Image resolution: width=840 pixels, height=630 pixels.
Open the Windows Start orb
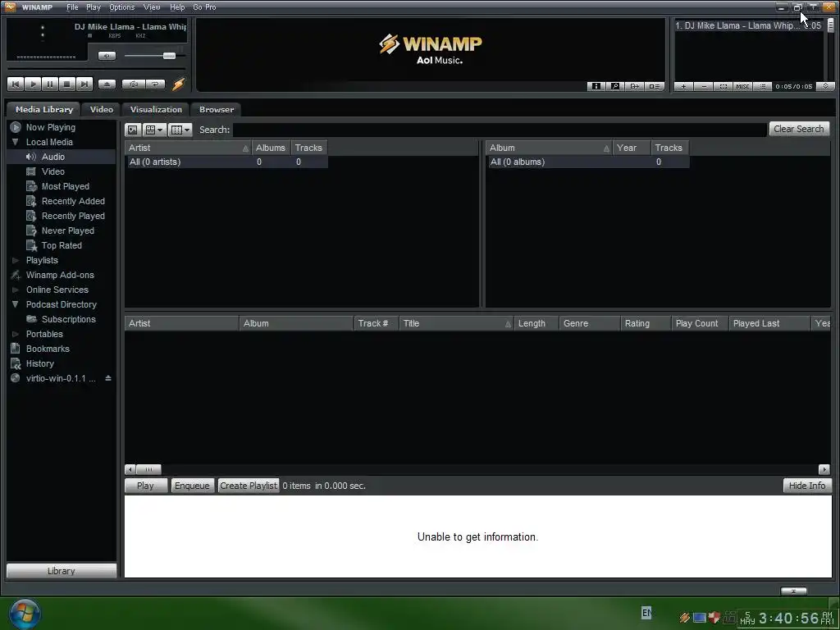point(25,614)
